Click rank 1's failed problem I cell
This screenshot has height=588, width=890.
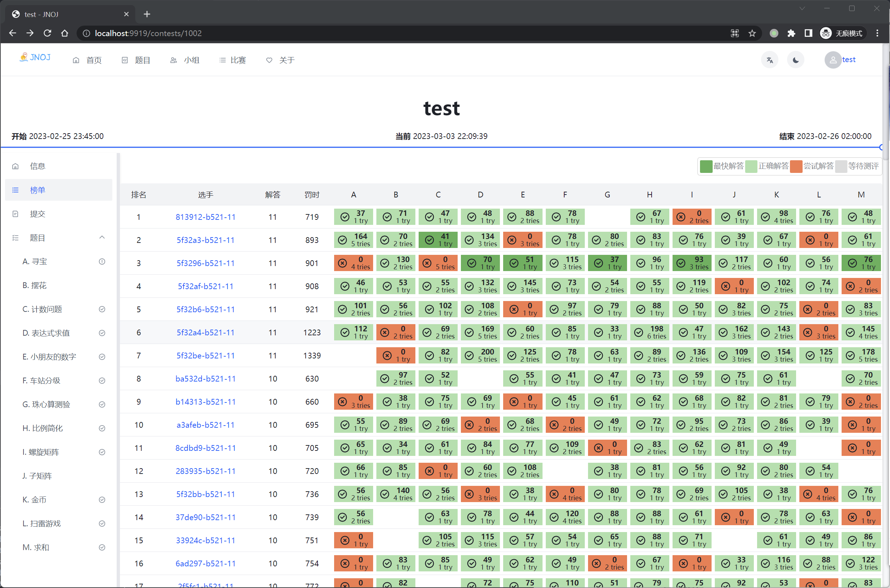tap(692, 217)
